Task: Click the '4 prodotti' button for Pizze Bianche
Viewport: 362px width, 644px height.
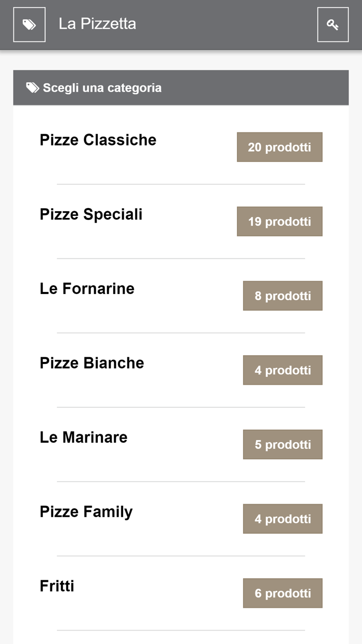Action: [282, 370]
